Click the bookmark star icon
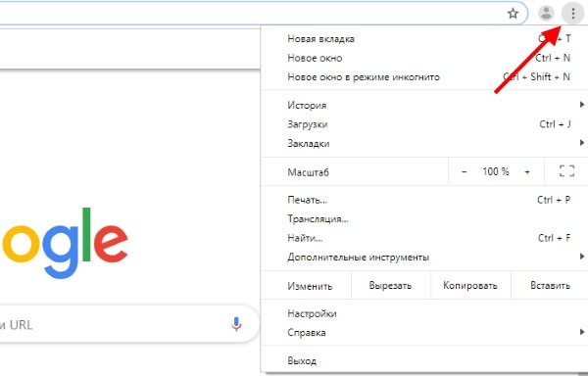Image resolution: width=588 pixels, height=376 pixels. pos(513,14)
